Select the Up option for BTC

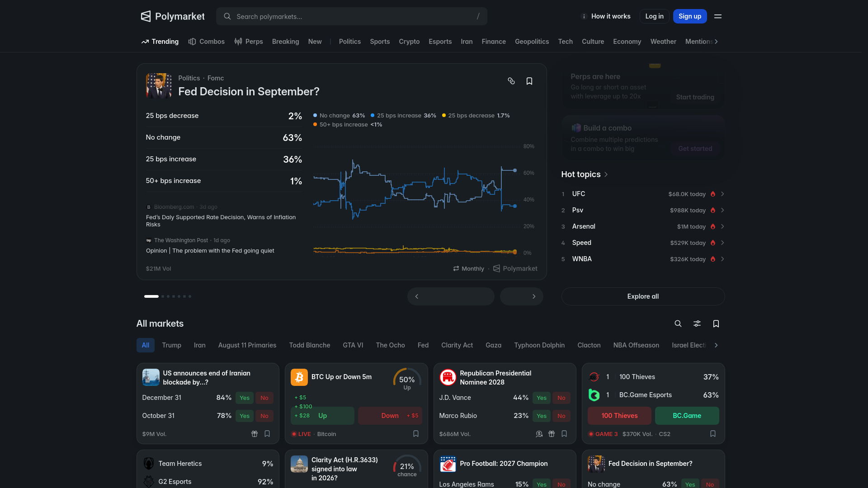coord(322,416)
